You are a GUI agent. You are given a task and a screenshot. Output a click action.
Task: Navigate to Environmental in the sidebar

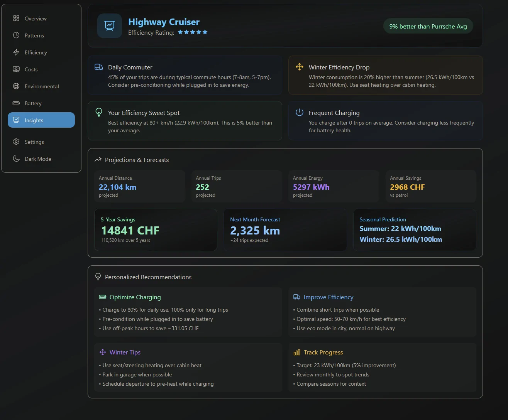[41, 86]
